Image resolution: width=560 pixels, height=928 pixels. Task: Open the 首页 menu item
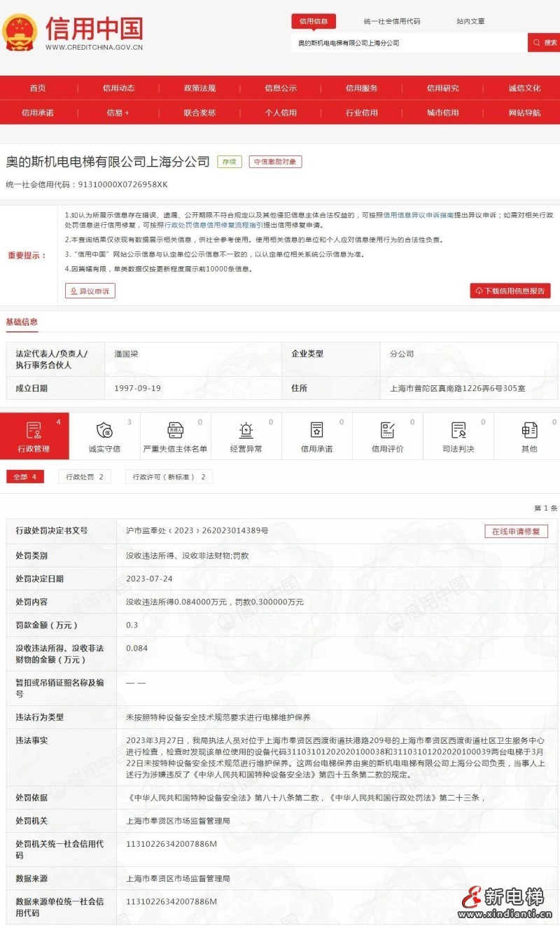tap(38, 88)
